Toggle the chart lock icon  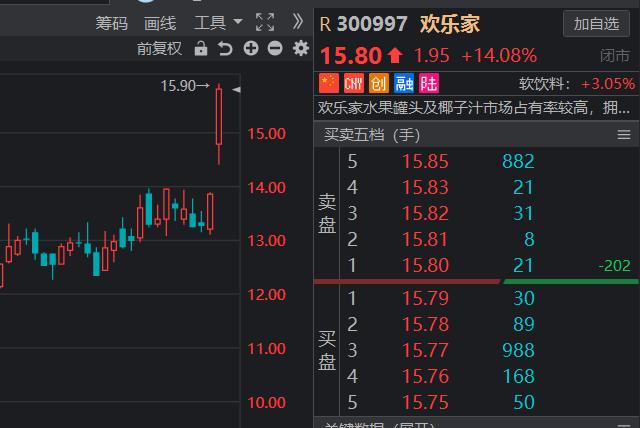[x=201, y=49]
